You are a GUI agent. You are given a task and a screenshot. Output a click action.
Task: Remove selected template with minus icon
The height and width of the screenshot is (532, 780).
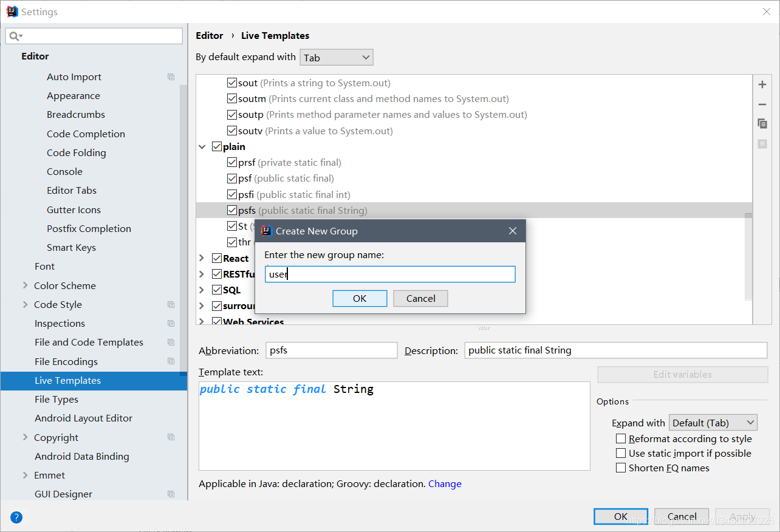pos(762,104)
